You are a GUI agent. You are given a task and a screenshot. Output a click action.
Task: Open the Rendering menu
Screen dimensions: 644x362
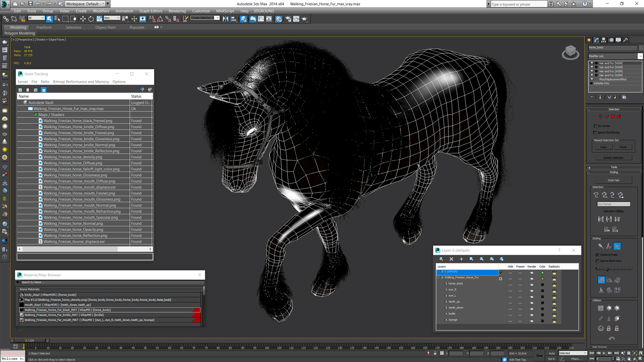coord(177,11)
